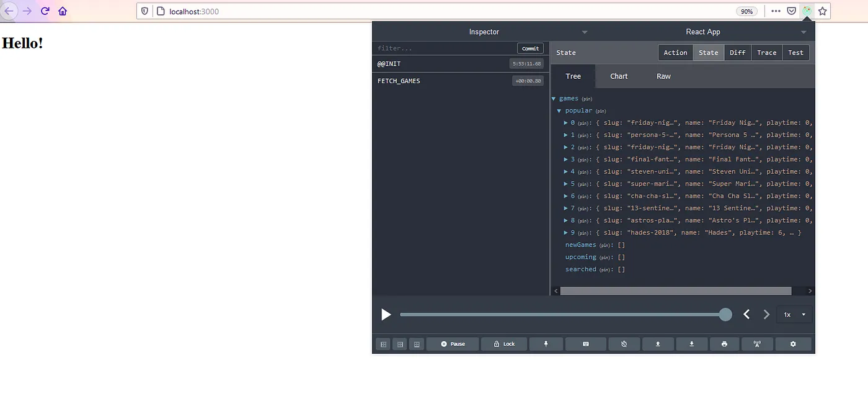
Task: Expand popular item 3 Final Fantasy
Action: (566, 160)
